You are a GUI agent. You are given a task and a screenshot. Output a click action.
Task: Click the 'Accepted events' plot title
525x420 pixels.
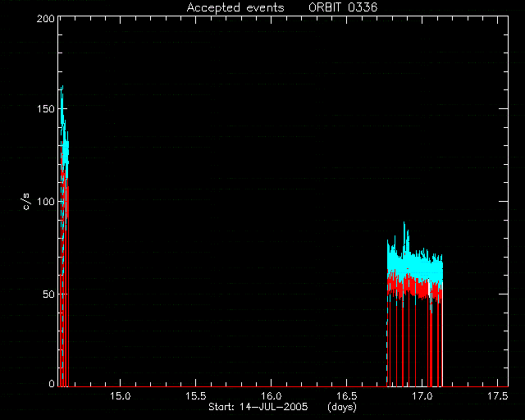(235, 7)
